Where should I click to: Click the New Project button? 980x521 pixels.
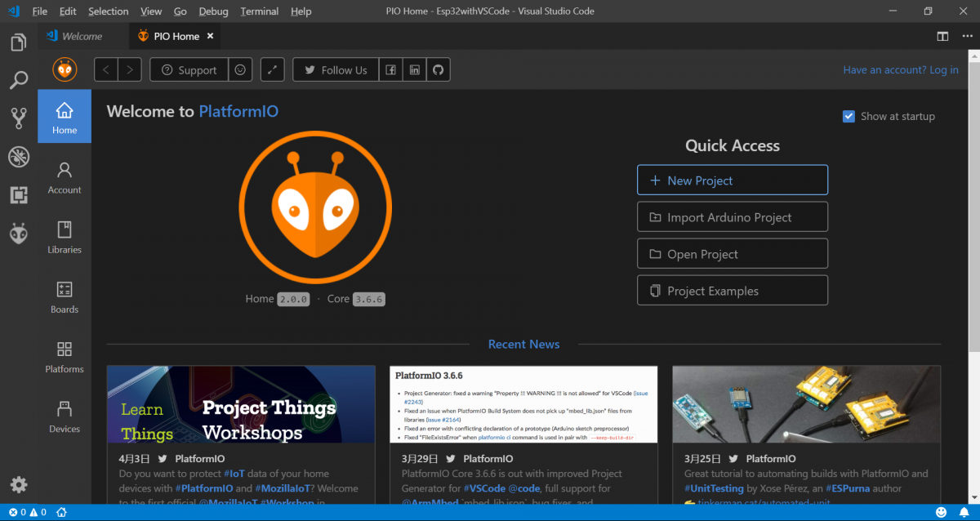733,180
